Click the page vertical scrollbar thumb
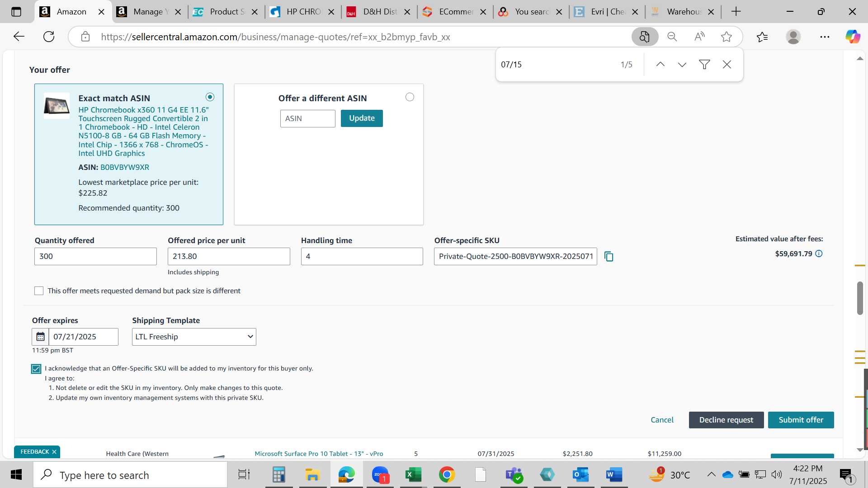This screenshot has height=488, width=868. 859,298
